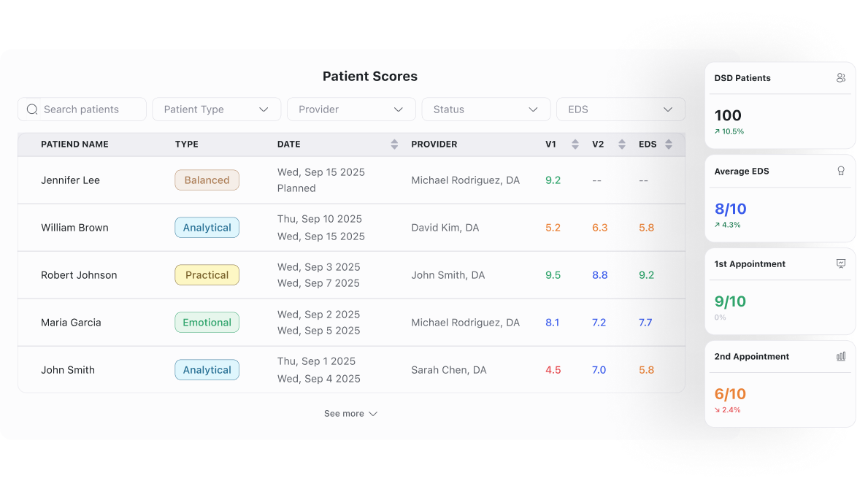Toggle sort order on the V2 column
This screenshot has width=868, height=489.
tap(621, 144)
